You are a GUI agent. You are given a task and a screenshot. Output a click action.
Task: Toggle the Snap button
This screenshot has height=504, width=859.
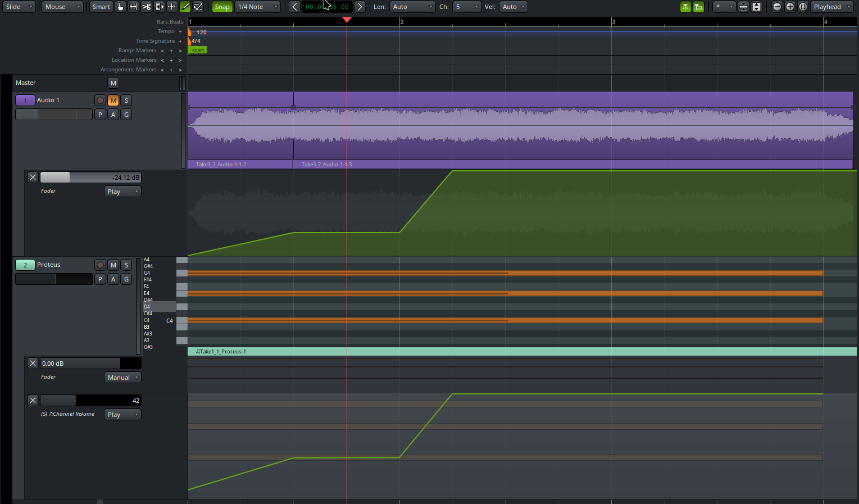coord(222,7)
